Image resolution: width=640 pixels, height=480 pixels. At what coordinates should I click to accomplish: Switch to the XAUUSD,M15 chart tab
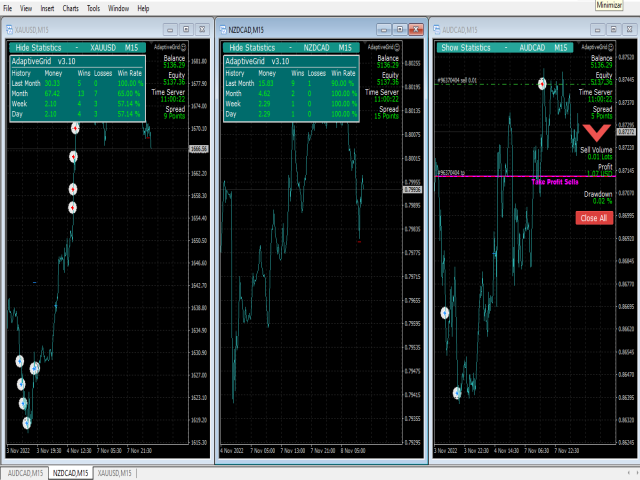point(115,472)
